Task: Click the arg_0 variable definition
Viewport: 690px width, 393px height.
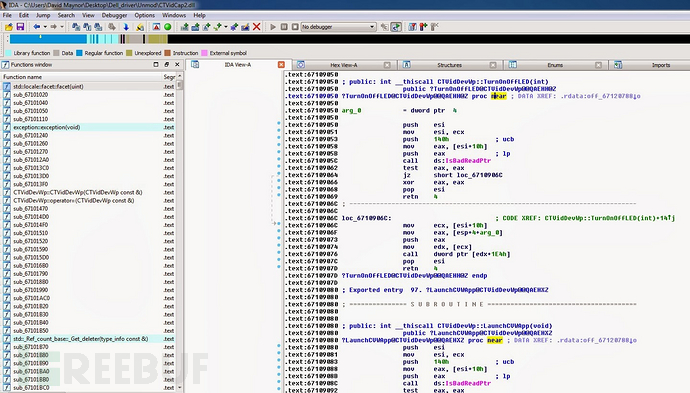Action: [351, 110]
